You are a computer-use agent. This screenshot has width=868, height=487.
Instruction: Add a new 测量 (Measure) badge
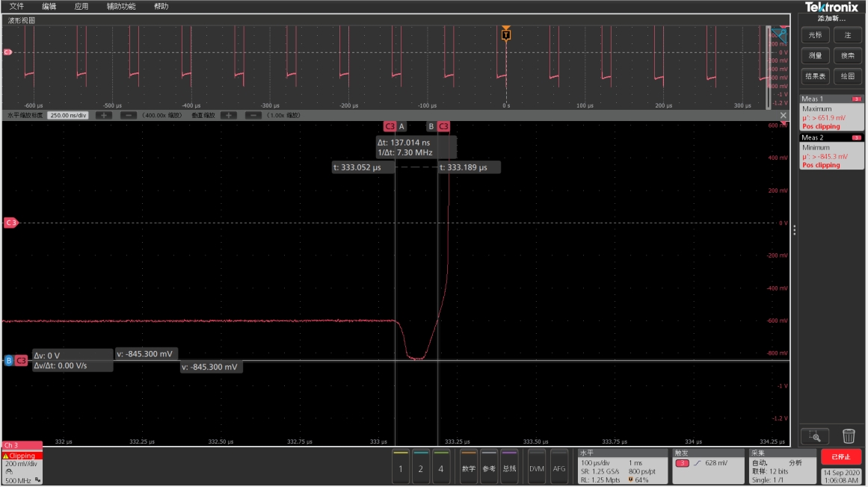[x=815, y=55]
